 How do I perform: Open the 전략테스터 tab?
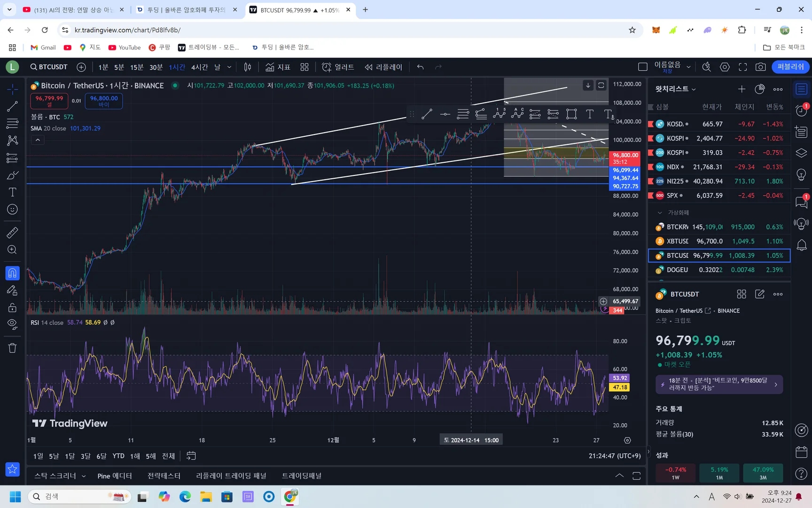pos(164,476)
